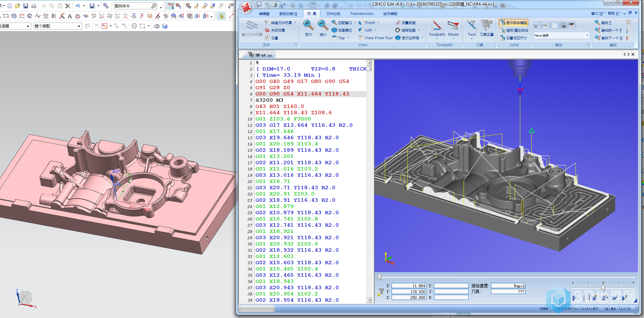Click the 查找 F find icon

(597, 23)
